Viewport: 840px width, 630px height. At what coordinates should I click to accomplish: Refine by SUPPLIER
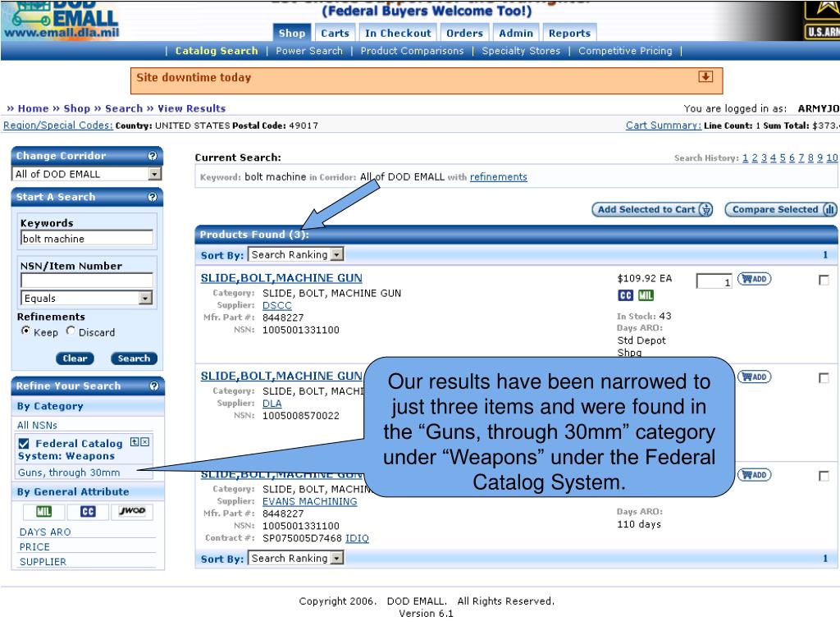point(43,562)
